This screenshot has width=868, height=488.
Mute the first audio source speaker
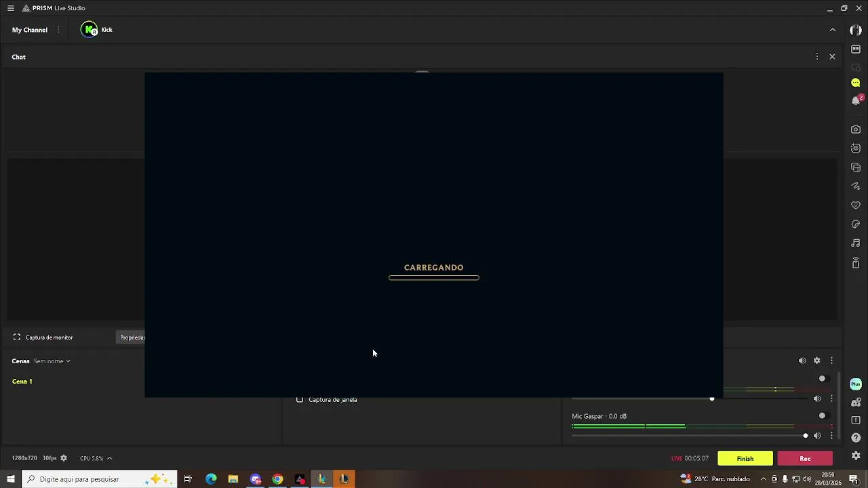817,399
